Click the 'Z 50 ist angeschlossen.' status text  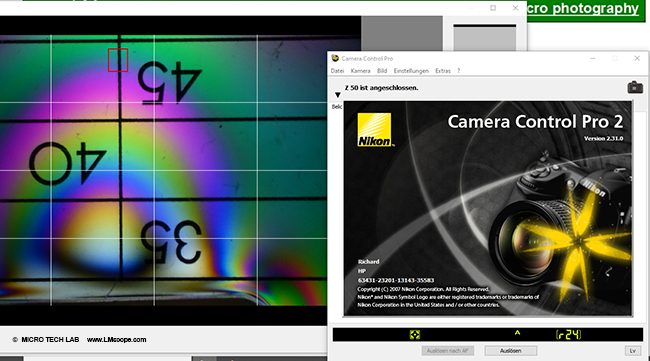tap(381, 88)
